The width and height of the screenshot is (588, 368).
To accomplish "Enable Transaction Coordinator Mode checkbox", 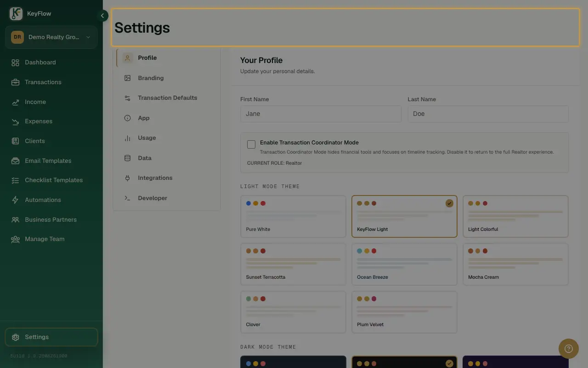I will (251, 144).
